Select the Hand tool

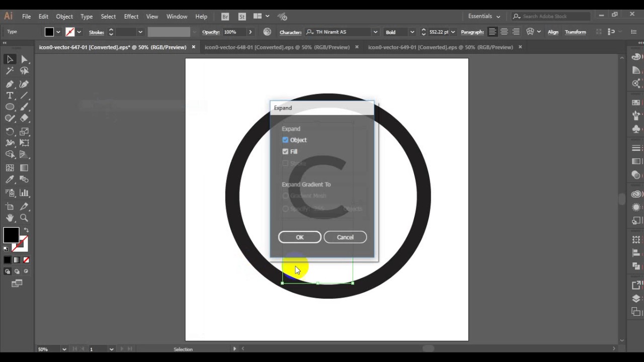[x=10, y=218]
